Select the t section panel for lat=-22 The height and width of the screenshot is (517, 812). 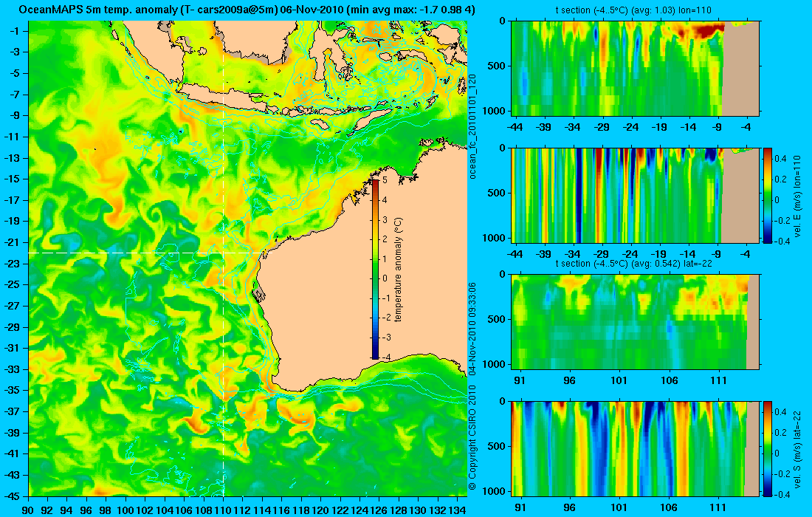tap(636, 322)
